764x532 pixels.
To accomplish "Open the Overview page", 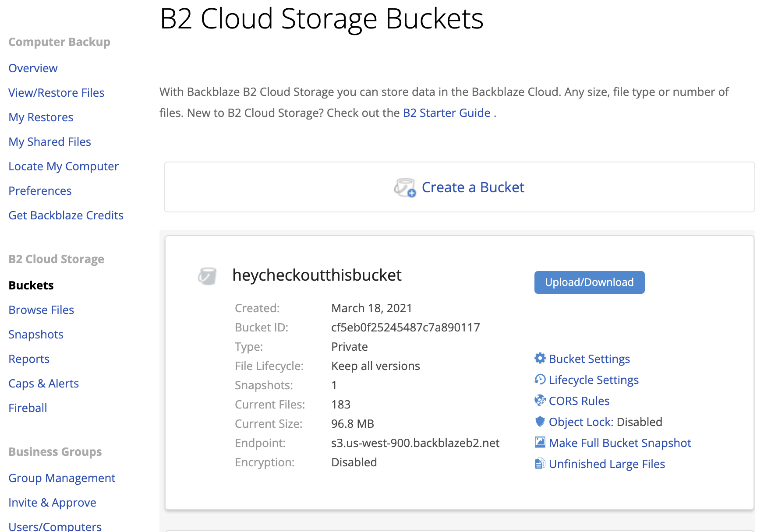I will point(33,68).
